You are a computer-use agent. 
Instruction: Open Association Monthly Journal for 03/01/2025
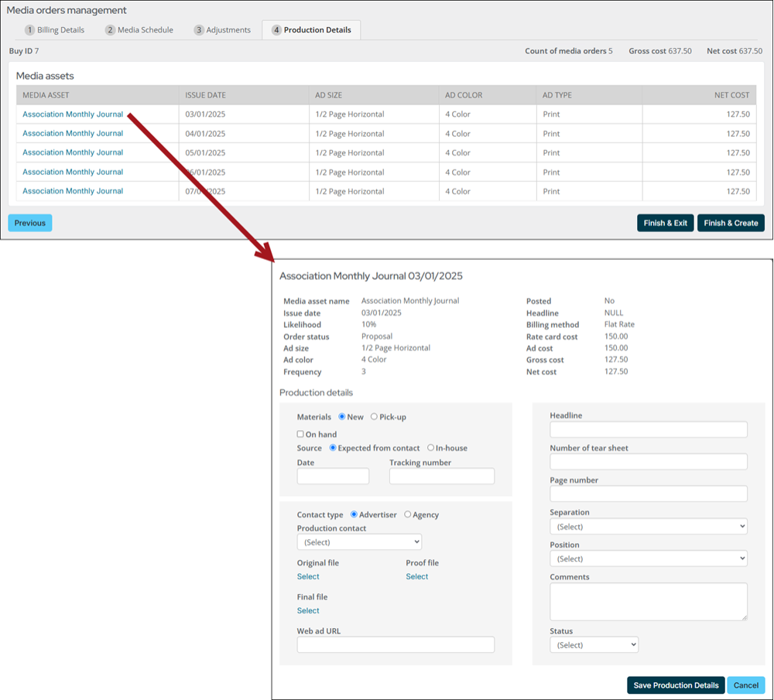[72, 114]
